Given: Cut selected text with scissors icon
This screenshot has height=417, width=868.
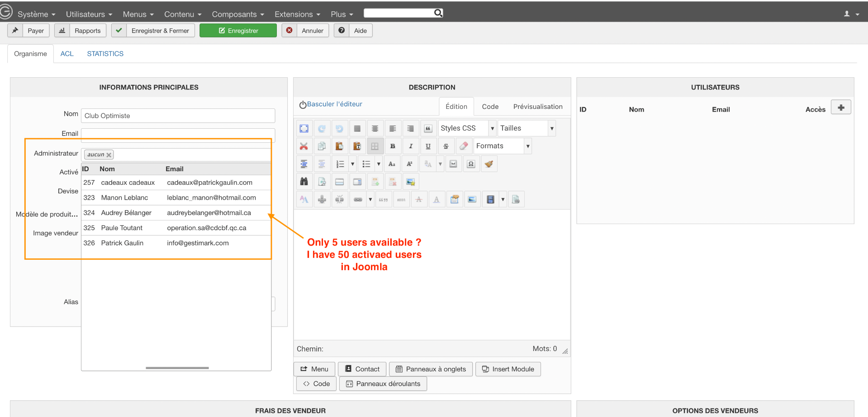Looking at the screenshot, I should (x=304, y=146).
